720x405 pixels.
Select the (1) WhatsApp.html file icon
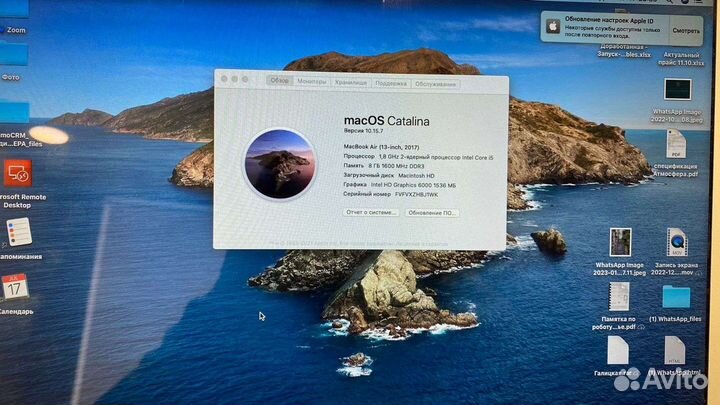pos(675,351)
